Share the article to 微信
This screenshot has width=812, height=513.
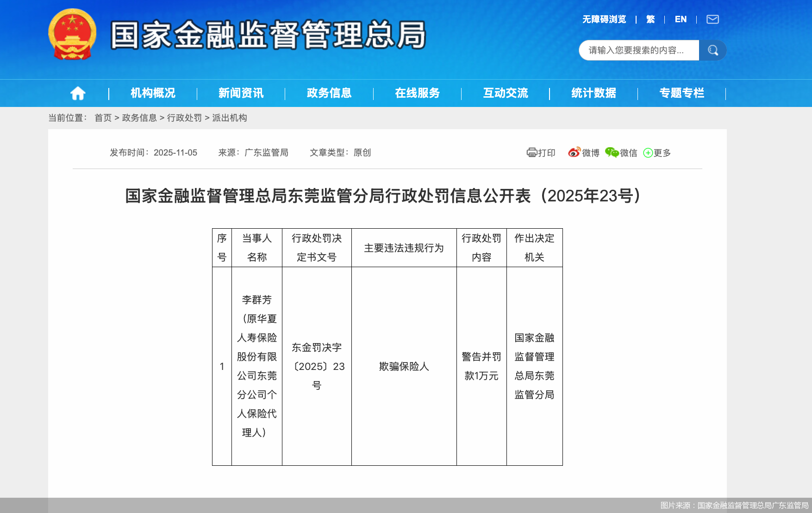pyautogui.click(x=622, y=153)
